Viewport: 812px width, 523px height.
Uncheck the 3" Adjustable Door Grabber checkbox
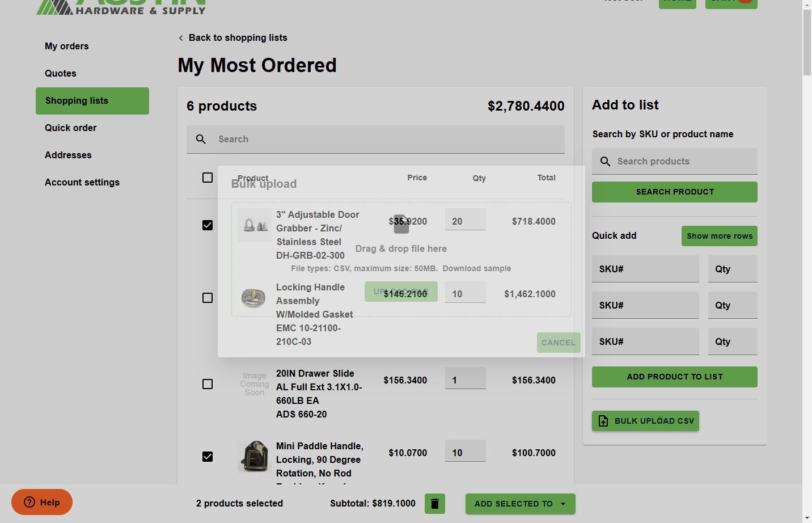[x=208, y=225]
